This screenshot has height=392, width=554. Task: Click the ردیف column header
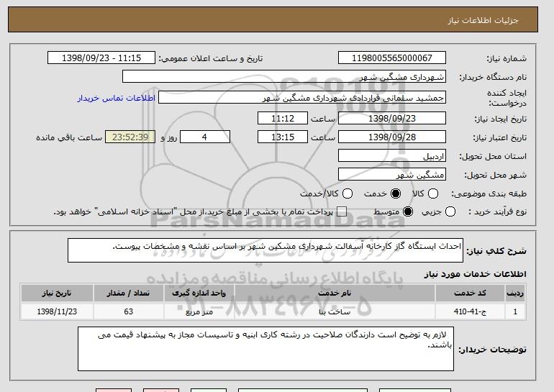coord(515,293)
